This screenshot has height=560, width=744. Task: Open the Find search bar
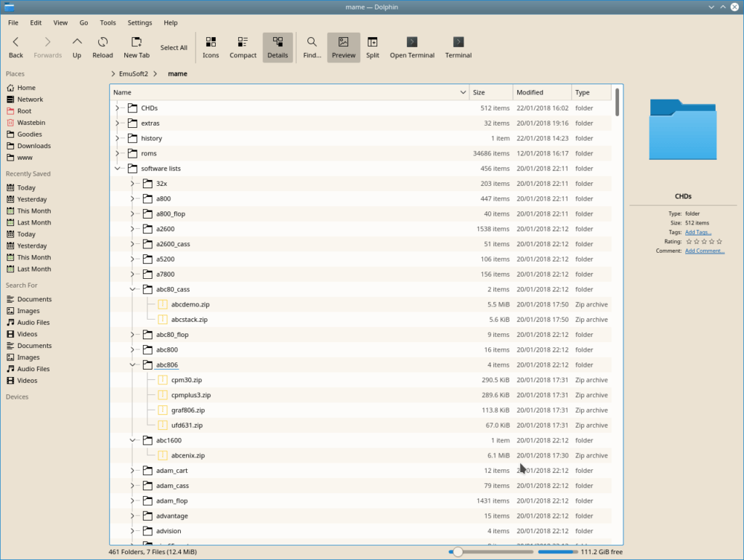pyautogui.click(x=311, y=46)
